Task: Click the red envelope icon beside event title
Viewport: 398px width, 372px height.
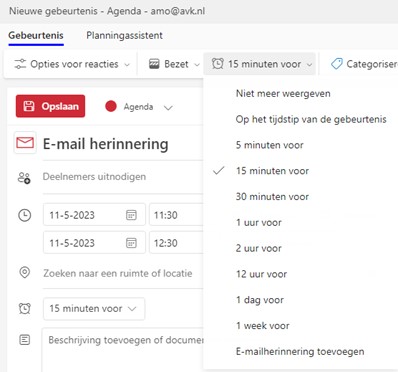Action: 25,143
